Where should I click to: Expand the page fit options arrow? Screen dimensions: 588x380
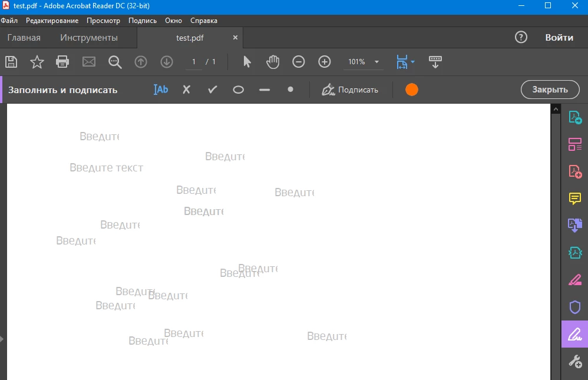pos(412,61)
